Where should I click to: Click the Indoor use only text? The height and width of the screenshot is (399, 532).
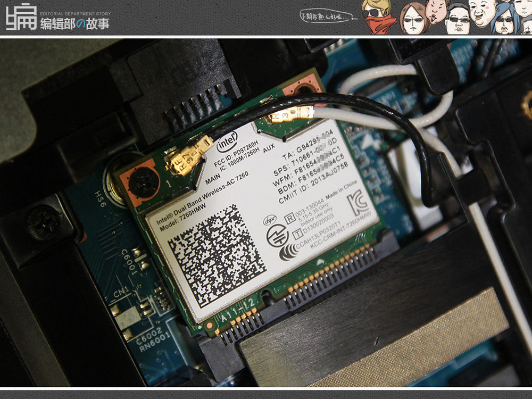point(316,218)
